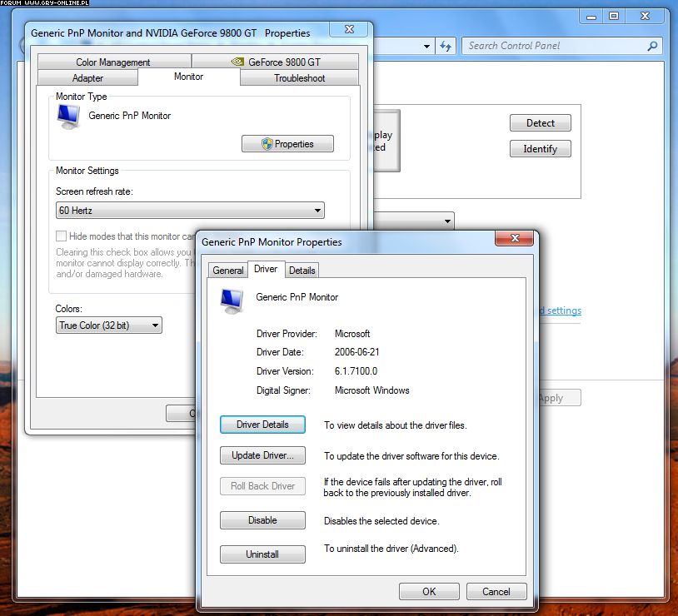Close the Generic PnP Monitor Properties dialog

click(515, 238)
